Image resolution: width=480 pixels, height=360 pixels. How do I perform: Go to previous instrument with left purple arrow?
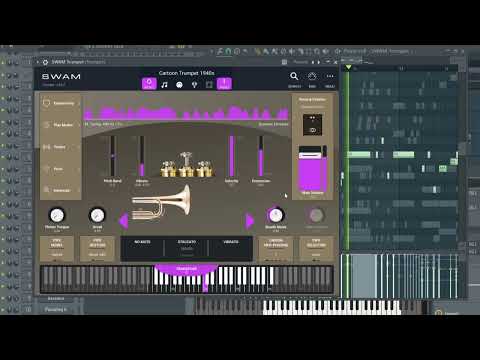(124, 221)
